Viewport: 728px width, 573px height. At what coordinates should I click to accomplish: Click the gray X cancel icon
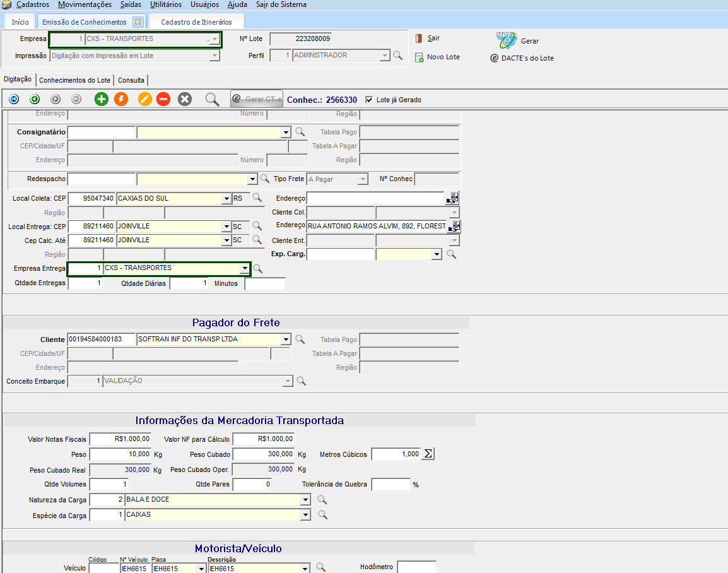pyautogui.click(x=184, y=99)
